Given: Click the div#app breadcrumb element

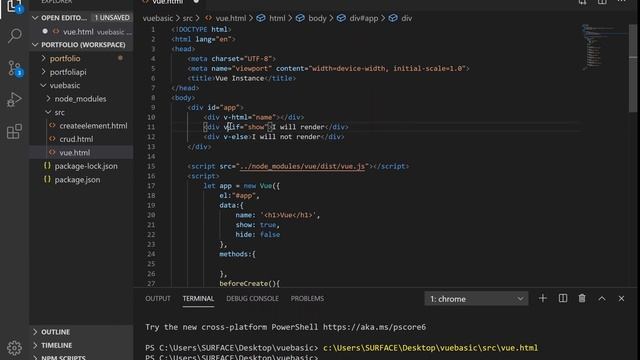Looking at the screenshot, I should pyautogui.click(x=364, y=18).
